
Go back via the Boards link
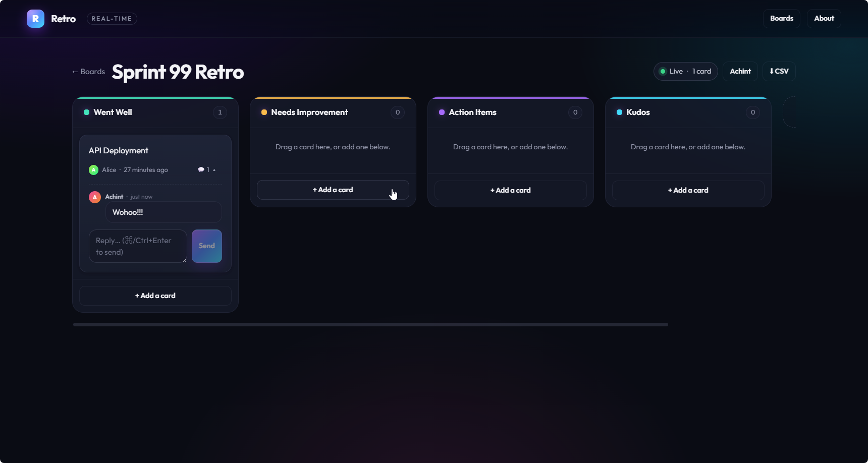[88, 72]
